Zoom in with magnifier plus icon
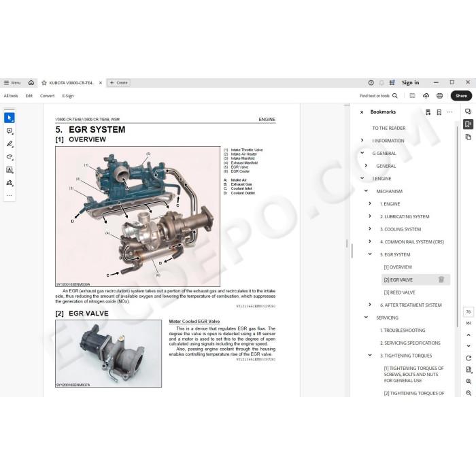This screenshot has width=476, height=476. 469,381
